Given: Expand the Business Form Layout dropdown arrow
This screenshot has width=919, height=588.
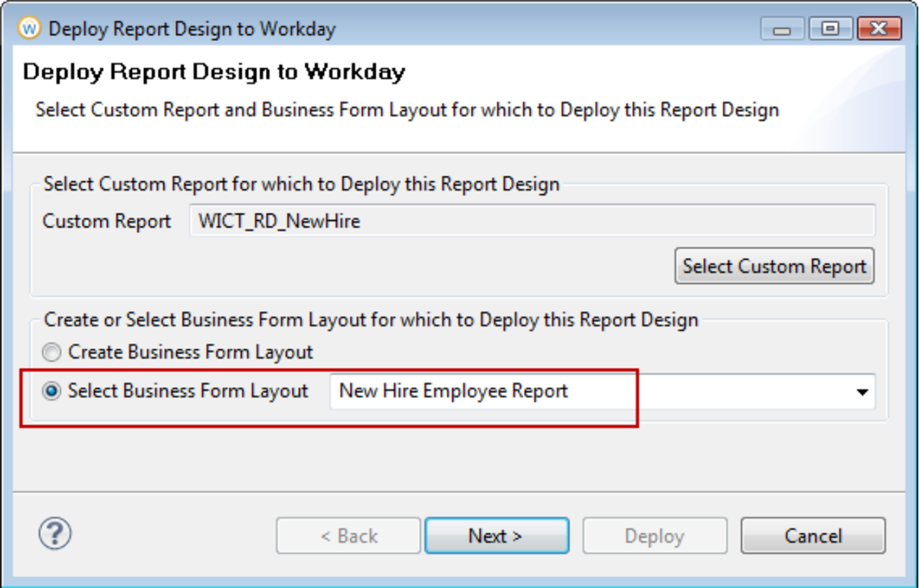Looking at the screenshot, I should point(862,392).
